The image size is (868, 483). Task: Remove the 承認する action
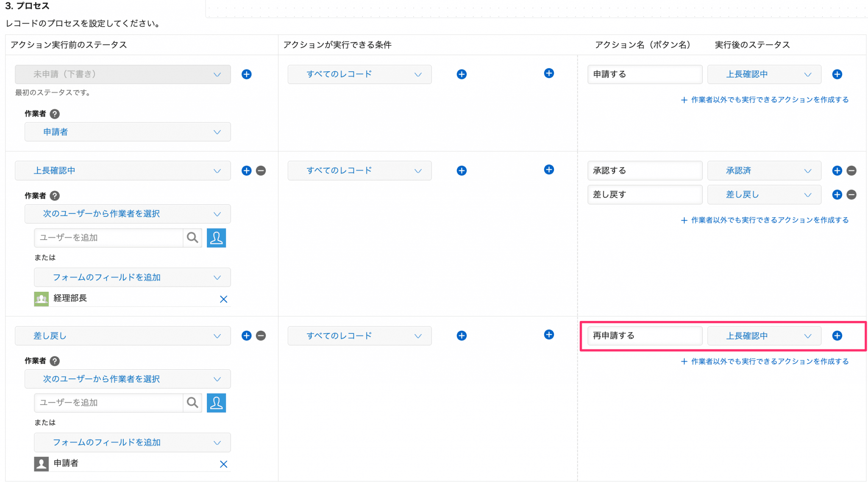851,170
